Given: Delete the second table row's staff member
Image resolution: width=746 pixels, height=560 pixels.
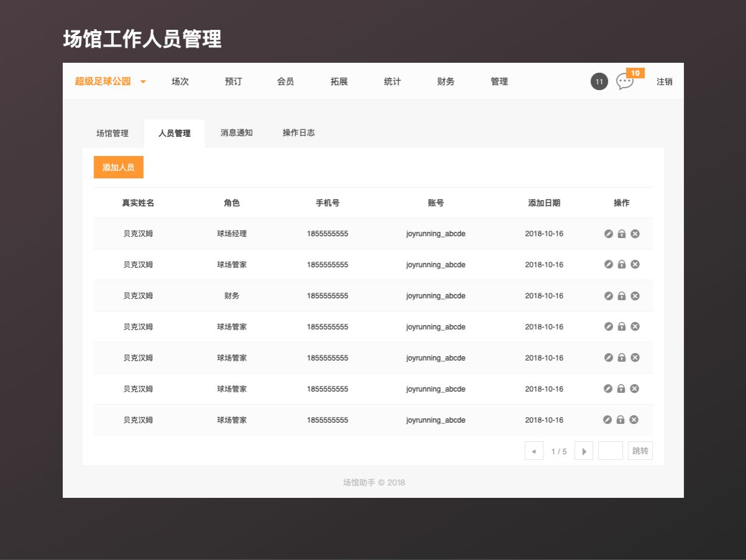Looking at the screenshot, I should pos(635,264).
